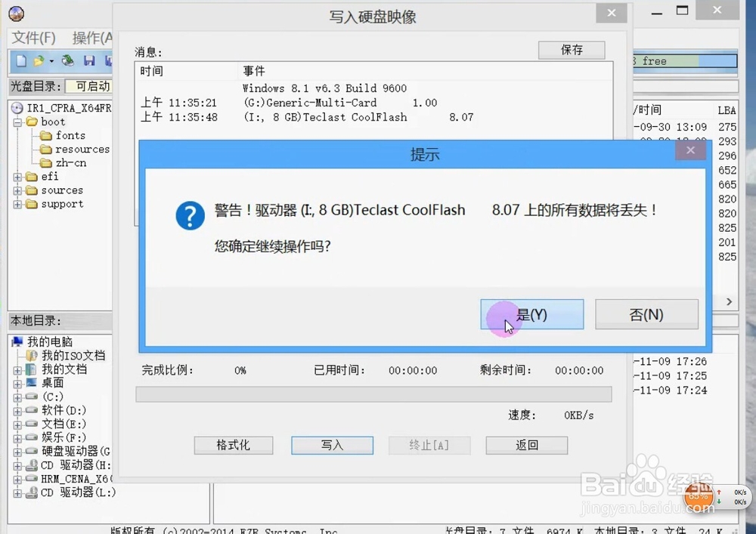
Task: Click the 速度 0KB/s value
Action: tap(579, 415)
